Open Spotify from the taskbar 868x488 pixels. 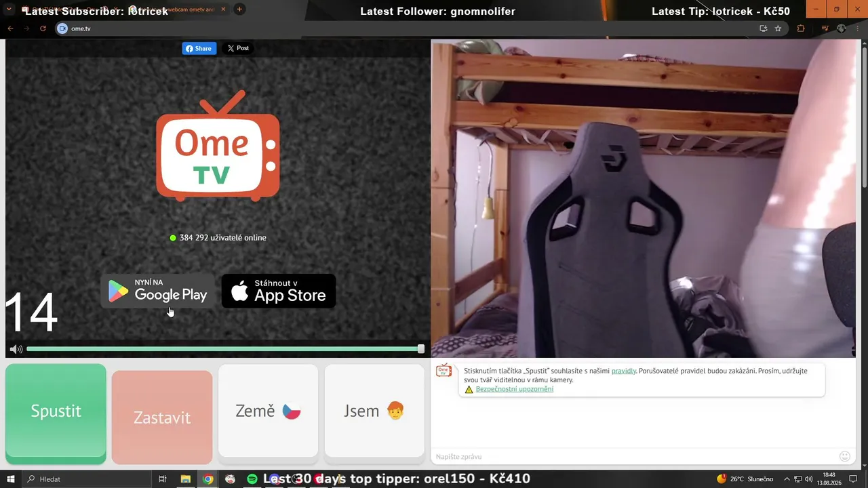(x=252, y=479)
